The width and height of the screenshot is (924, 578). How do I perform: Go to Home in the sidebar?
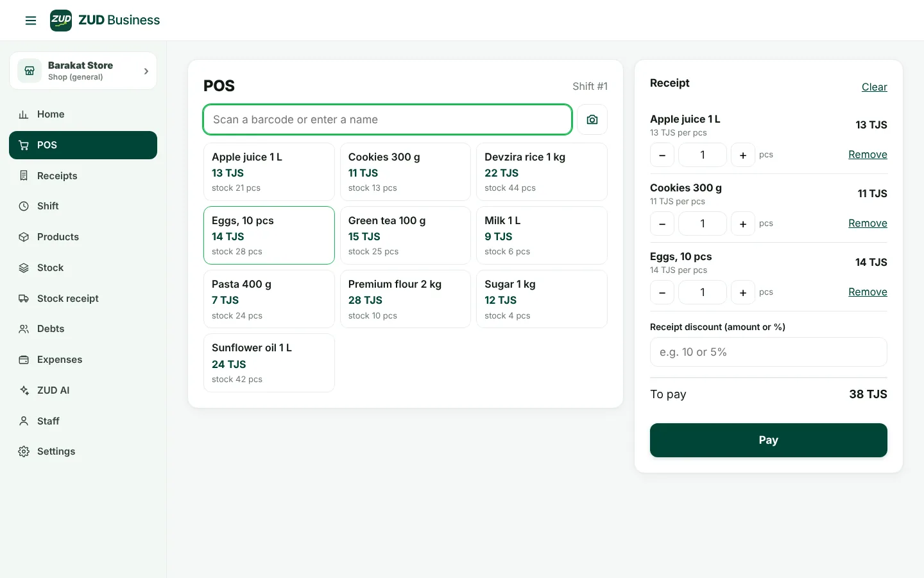coord(83,114)
